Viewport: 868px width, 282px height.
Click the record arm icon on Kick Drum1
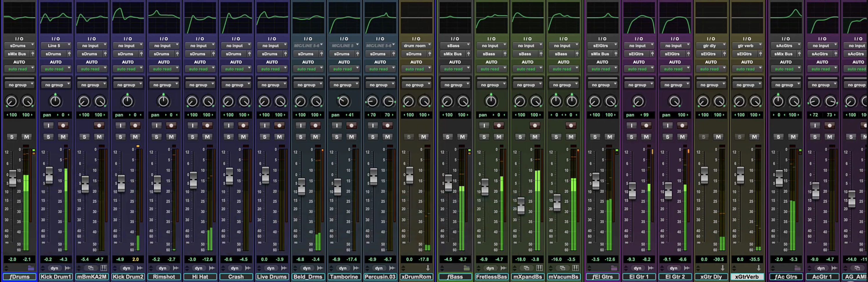[63, 125]
